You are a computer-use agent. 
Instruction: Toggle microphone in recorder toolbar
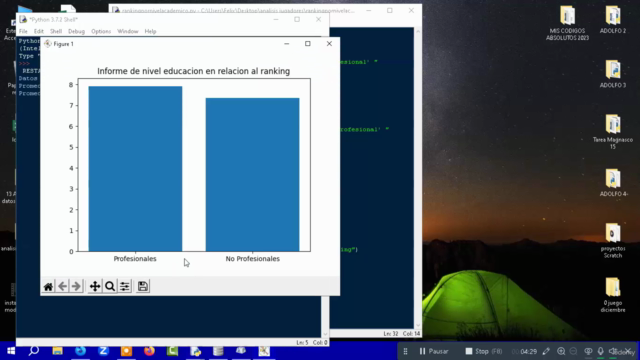coord(600,351)
